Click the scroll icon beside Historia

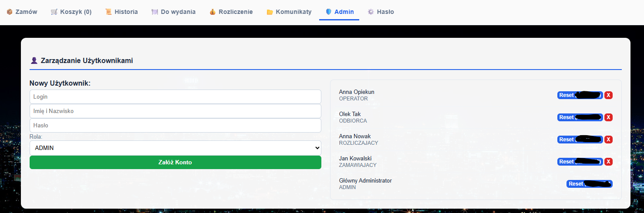[108, 12]
